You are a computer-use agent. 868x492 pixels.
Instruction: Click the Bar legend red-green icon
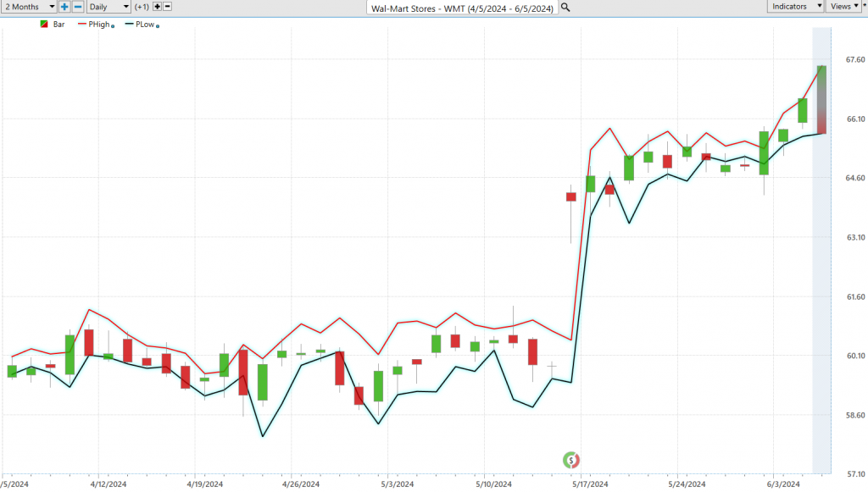click(x=44, y=25)
